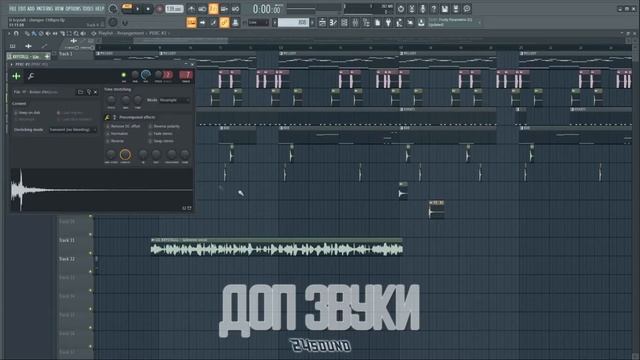Click the folder icon to browse sample file

(80, 92)
